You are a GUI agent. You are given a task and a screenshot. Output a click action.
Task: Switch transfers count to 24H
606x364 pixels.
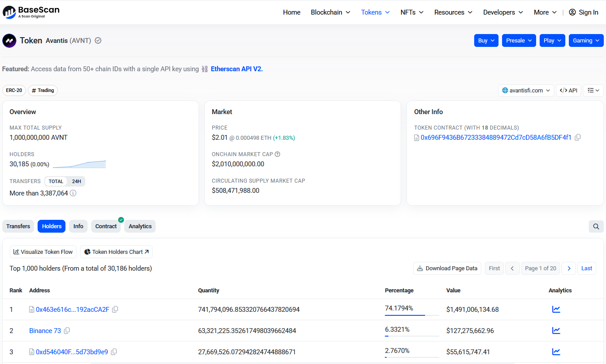(x=77, y=181)
